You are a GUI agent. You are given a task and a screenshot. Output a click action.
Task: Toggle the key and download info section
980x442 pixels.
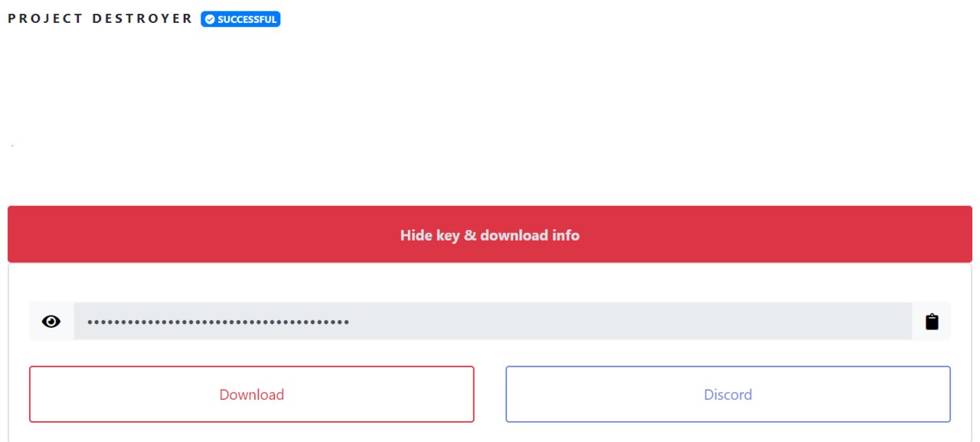[x=490, y=234]
